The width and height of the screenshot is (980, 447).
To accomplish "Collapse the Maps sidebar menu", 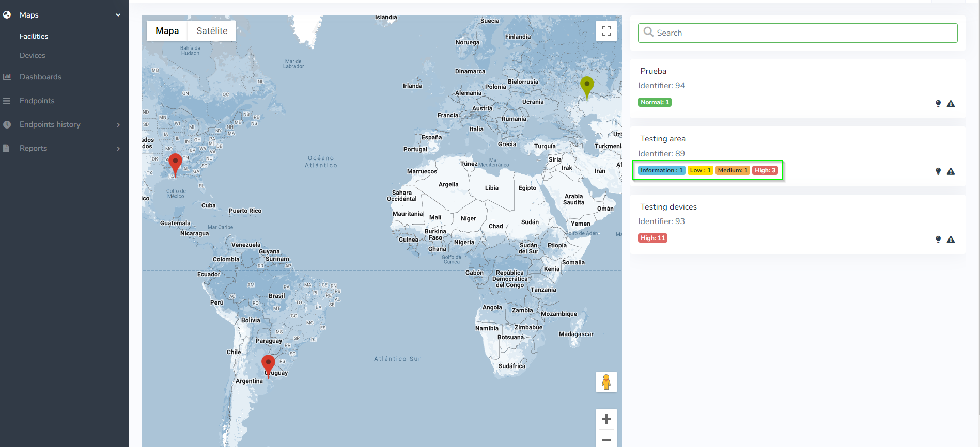I will pyautogui.click(x=118, y=15).
